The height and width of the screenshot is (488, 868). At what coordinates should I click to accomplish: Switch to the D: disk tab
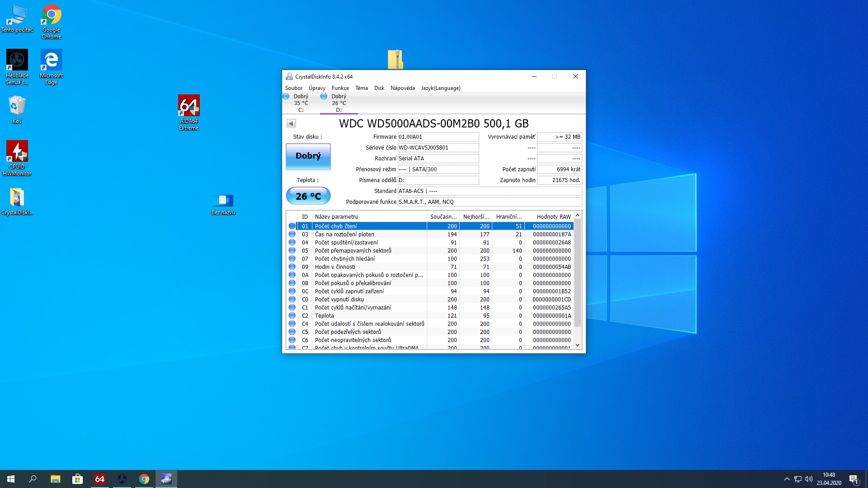(338, 103)
